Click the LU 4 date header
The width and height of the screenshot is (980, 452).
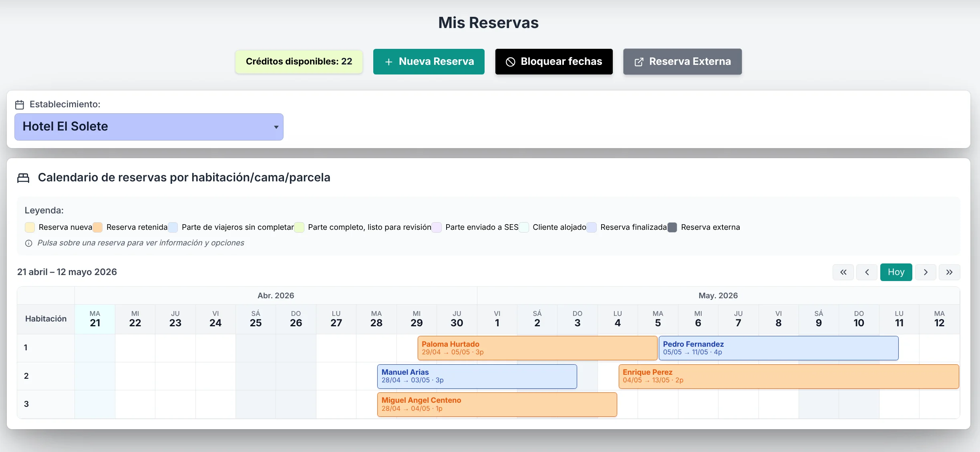(x=618, y=319)
